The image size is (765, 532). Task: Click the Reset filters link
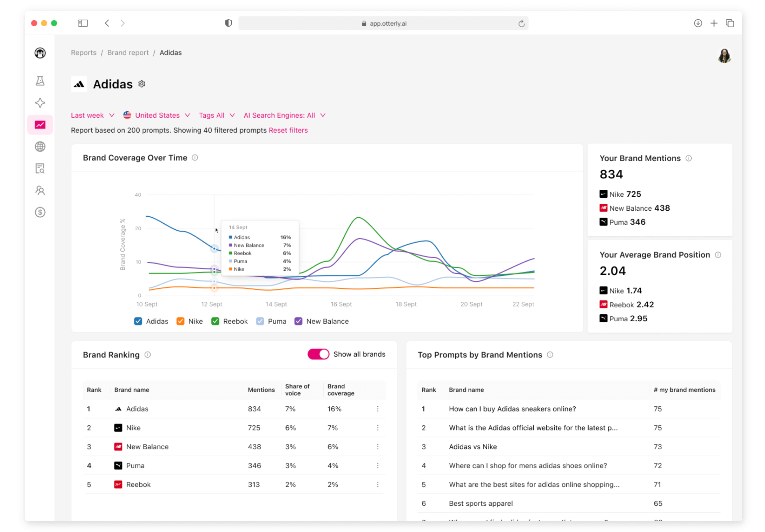pos(288,130)
